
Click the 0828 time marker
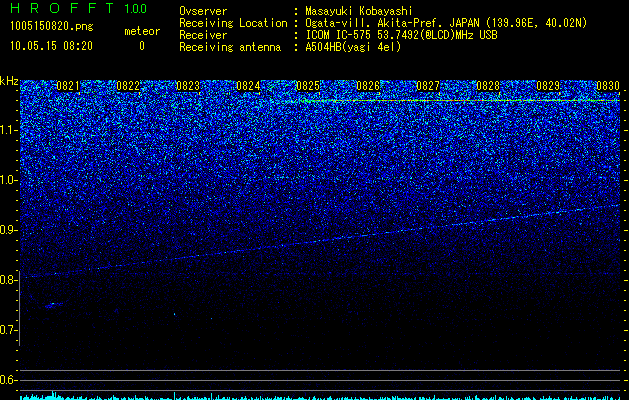[x=488, y=86]
